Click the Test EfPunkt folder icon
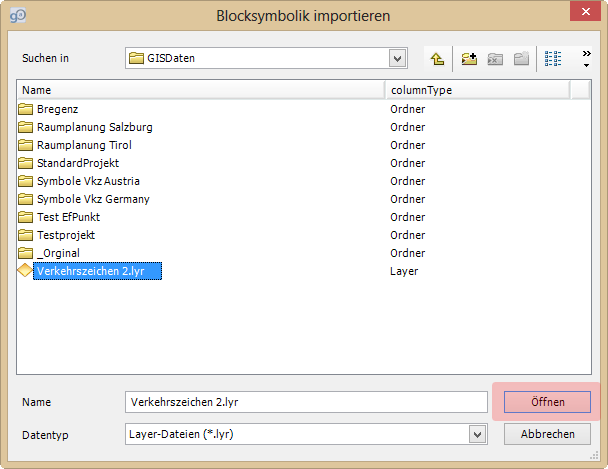The height and width of the screenshot is (469, 608). pos(26,217)
